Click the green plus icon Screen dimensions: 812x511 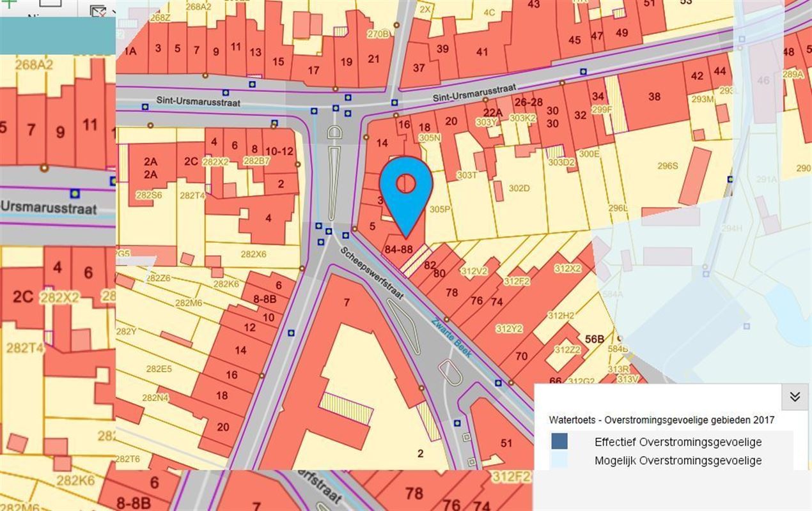[x=10, y=3]
